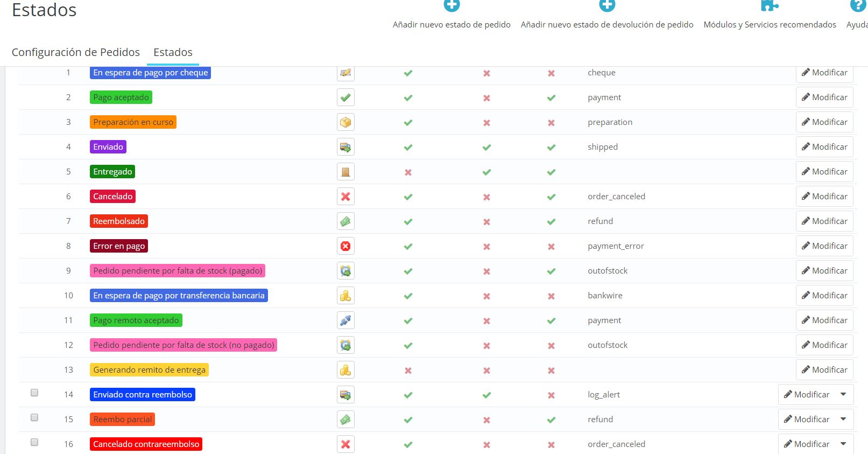This screenshot has height=454, width=868.
Task: Click the green check icon beside Pago aceptado
Action: [x=345, y=97]
